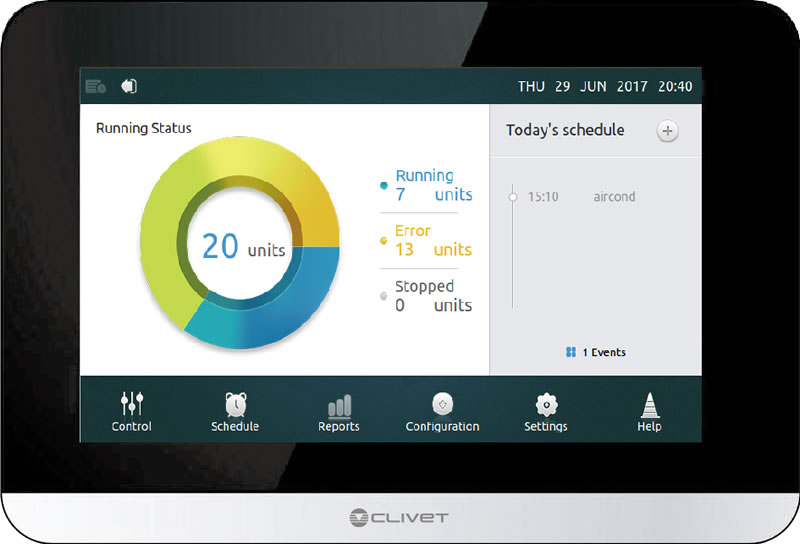The height and width of the screenshot is (544, 800).
Task: Open the Settings gear icon
Action: pos(546,405)
